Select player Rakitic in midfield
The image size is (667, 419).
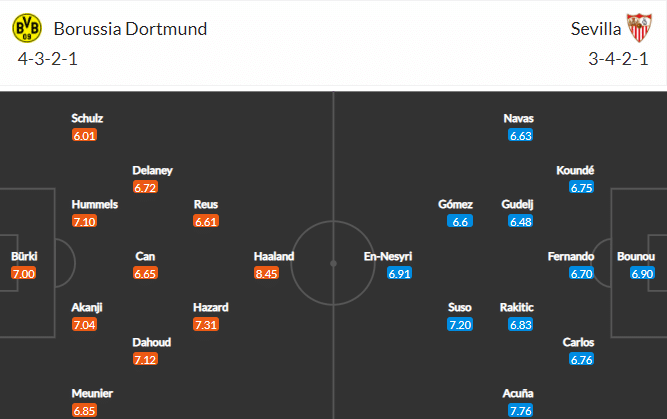[517, 307]
